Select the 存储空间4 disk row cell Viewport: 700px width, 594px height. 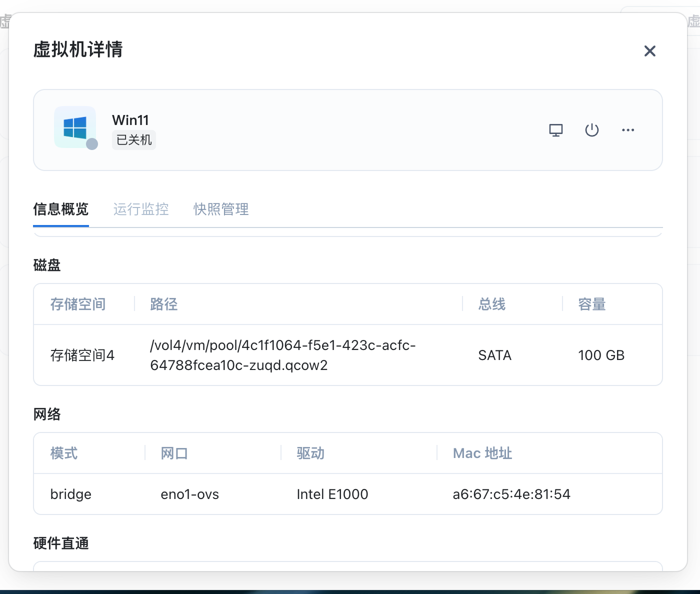[x=82, y=355]
